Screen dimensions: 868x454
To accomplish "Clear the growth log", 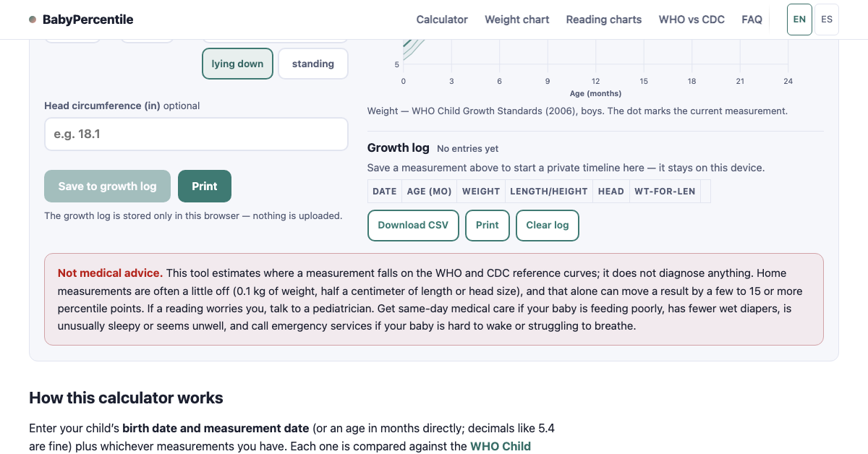I will tap(548, 225).
